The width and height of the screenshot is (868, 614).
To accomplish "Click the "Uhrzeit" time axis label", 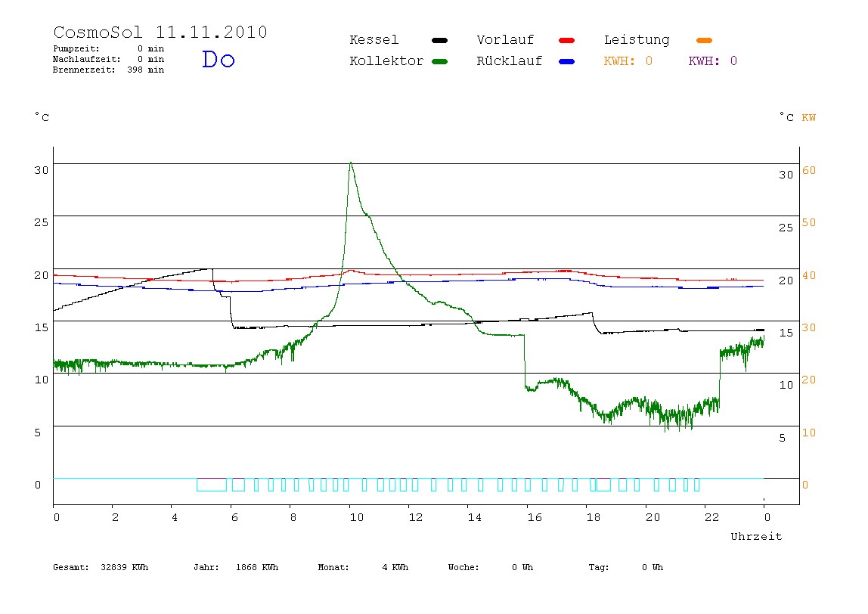I will 756,536.
